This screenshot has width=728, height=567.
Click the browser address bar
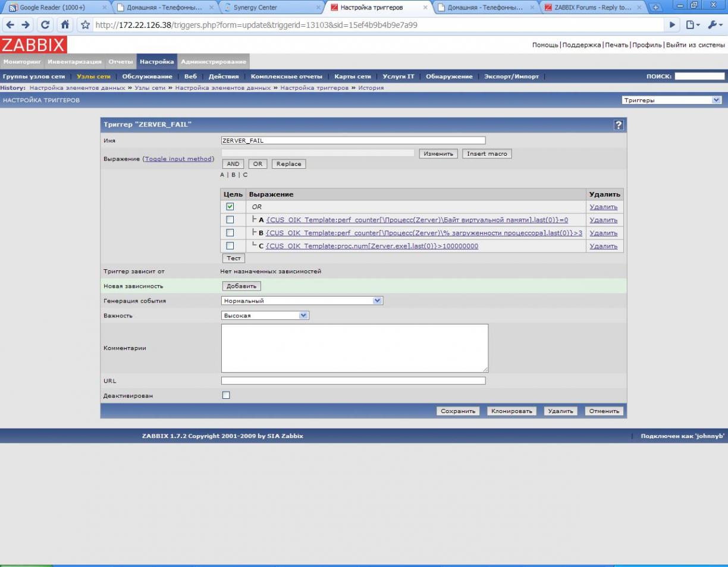point(378,25)
